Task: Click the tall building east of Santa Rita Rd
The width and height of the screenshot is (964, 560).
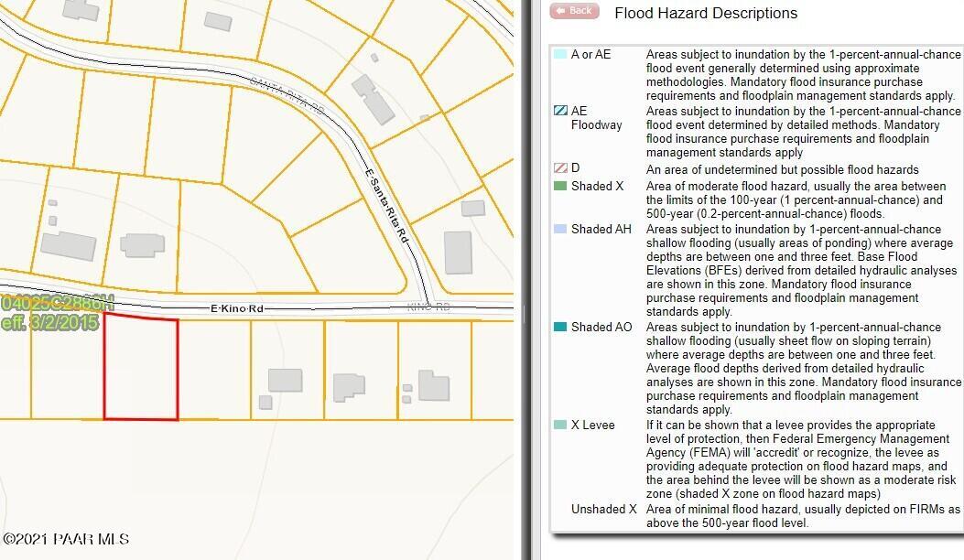Action: coord(458,253)
